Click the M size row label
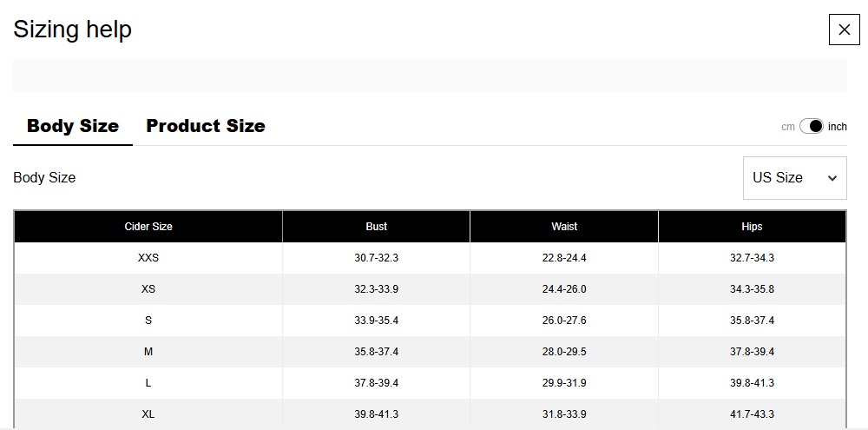The height and width of the screenshot is (430, 868). coord(148,351)
